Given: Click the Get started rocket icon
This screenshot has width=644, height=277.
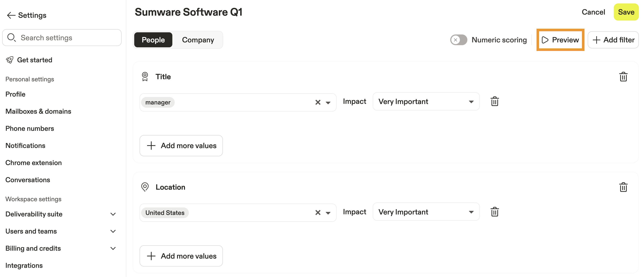Looking at the screenshot, I should (10, 60).
